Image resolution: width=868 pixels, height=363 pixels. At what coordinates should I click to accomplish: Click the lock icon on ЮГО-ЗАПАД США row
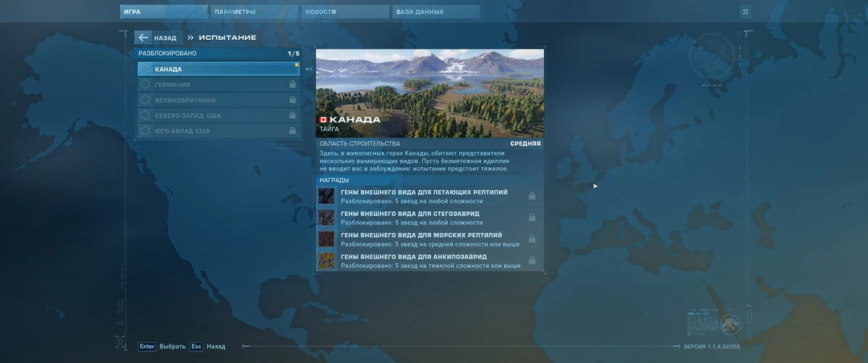point(292,131)
